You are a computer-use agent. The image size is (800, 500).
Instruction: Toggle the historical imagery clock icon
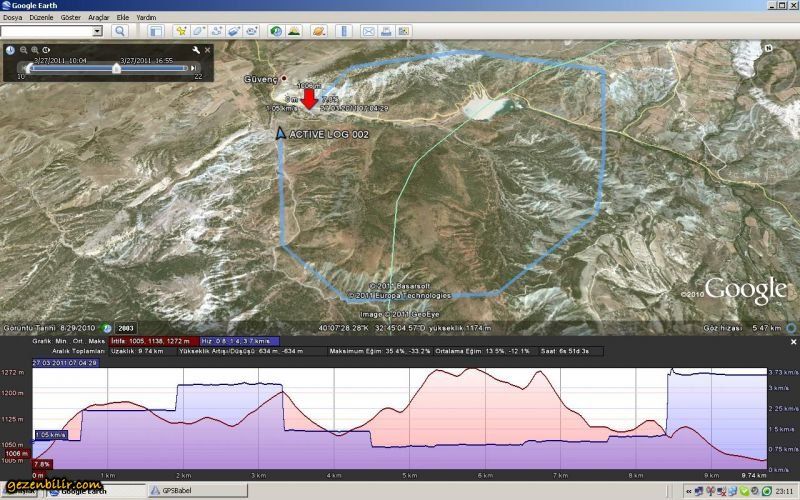click(275, 31)
